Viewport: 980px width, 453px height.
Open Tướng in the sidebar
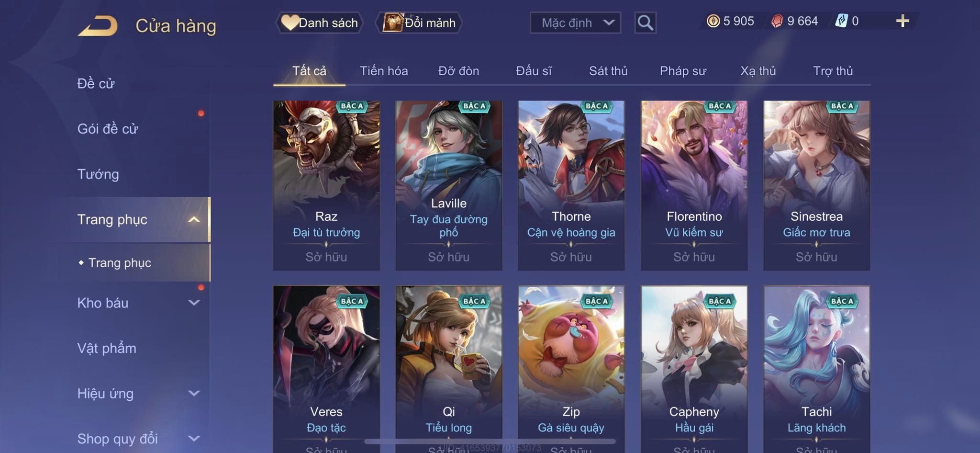98,174
